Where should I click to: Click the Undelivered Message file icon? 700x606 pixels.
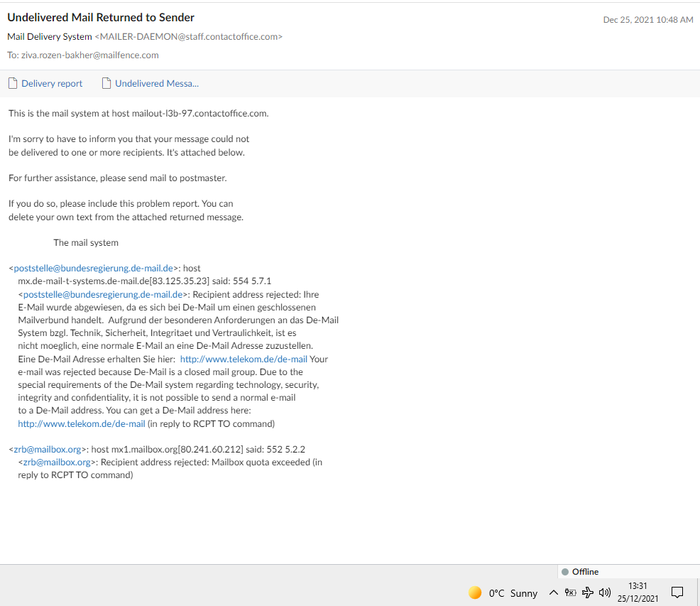click(106, 83)
